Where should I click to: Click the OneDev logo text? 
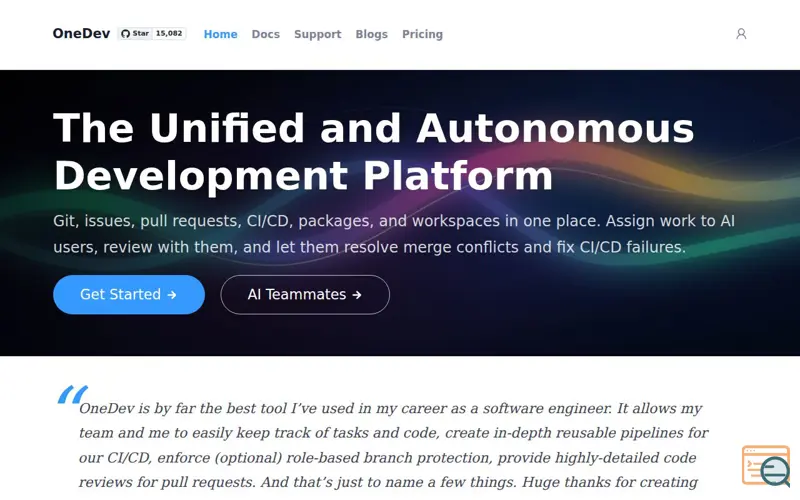coord(81,34)
